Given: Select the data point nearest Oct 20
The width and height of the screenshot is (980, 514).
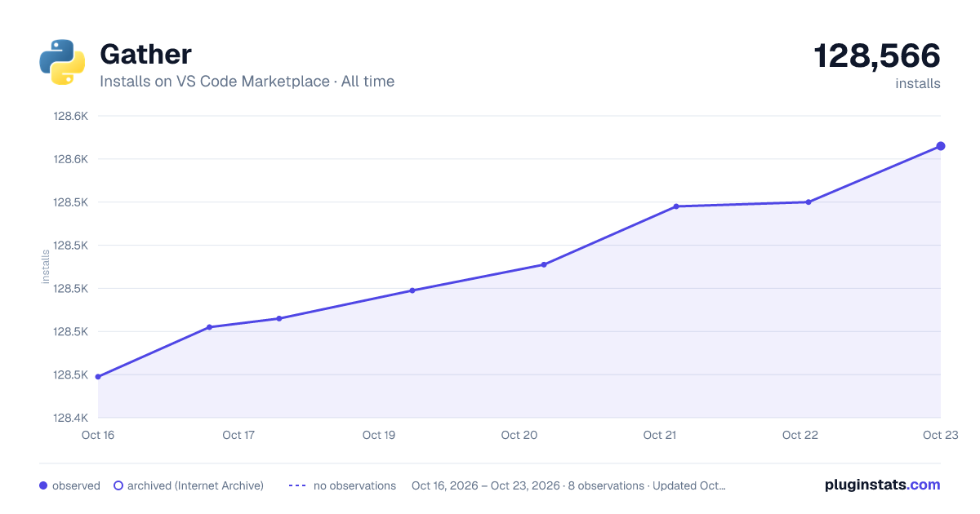Looking at the screenshot, I should (544, 264).
